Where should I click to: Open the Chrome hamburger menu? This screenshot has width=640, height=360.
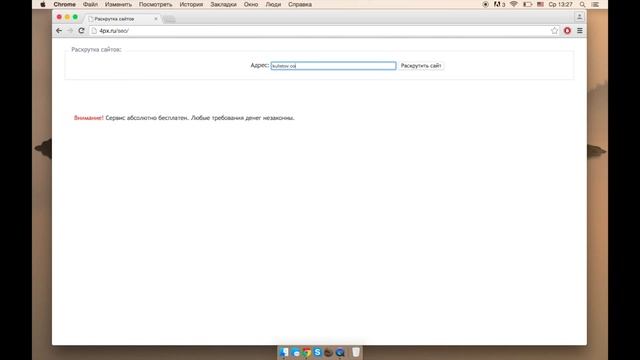pos(580,31)
